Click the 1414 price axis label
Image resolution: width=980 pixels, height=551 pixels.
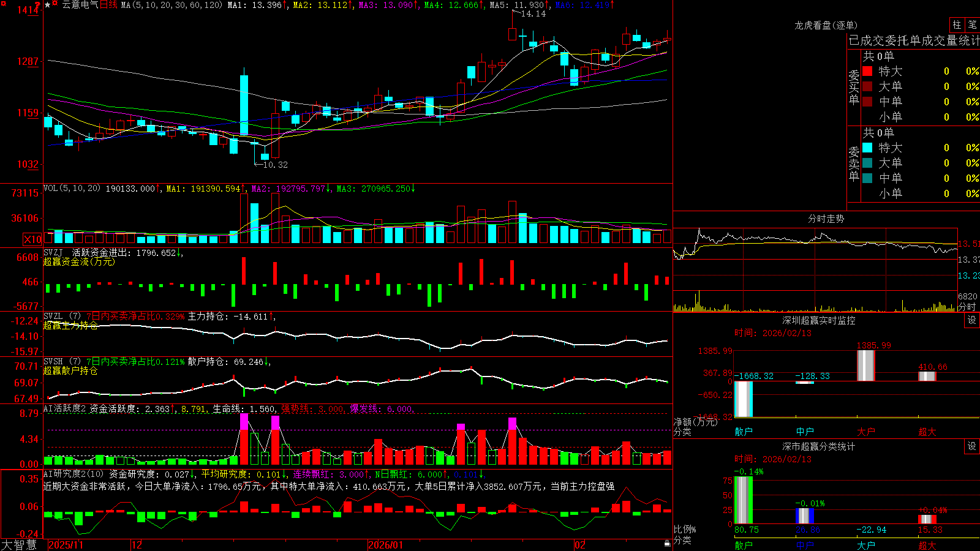[x=28, y=10]
